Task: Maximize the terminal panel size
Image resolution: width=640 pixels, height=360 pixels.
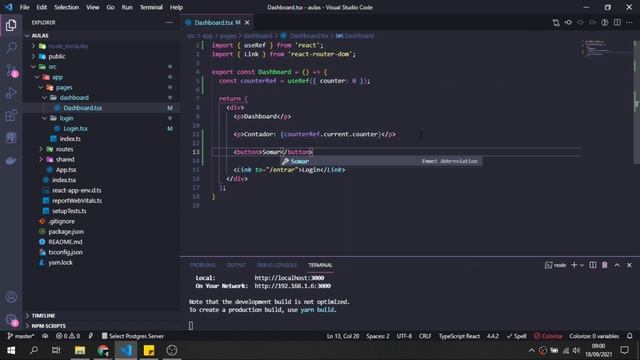Action: [x=617, y=265]
